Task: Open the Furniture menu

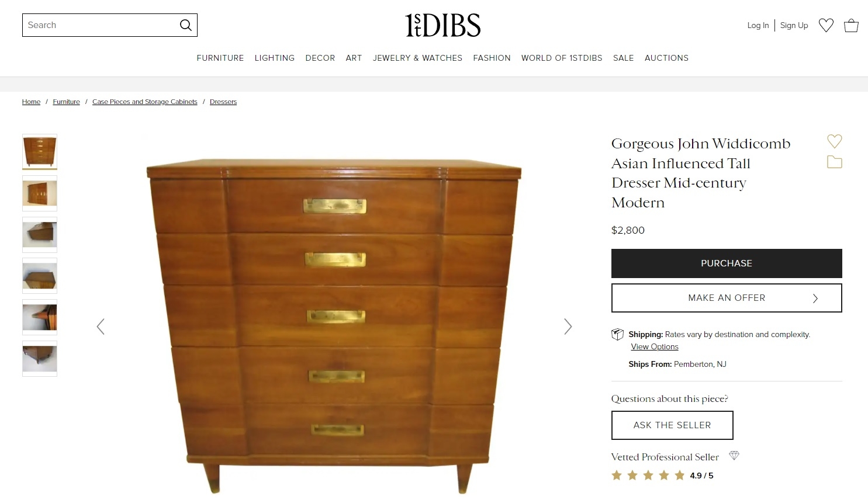Action: [x=220, y=58]
